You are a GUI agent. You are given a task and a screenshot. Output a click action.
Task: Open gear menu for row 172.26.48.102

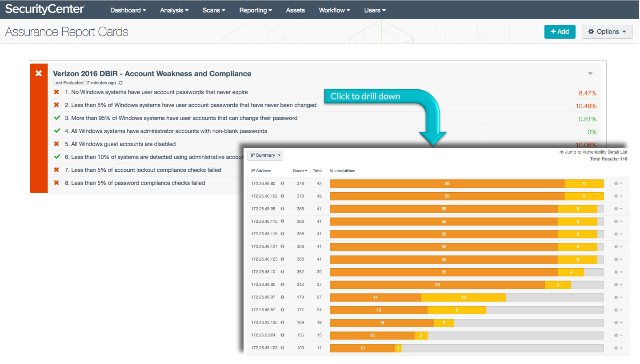coord(618,196)
